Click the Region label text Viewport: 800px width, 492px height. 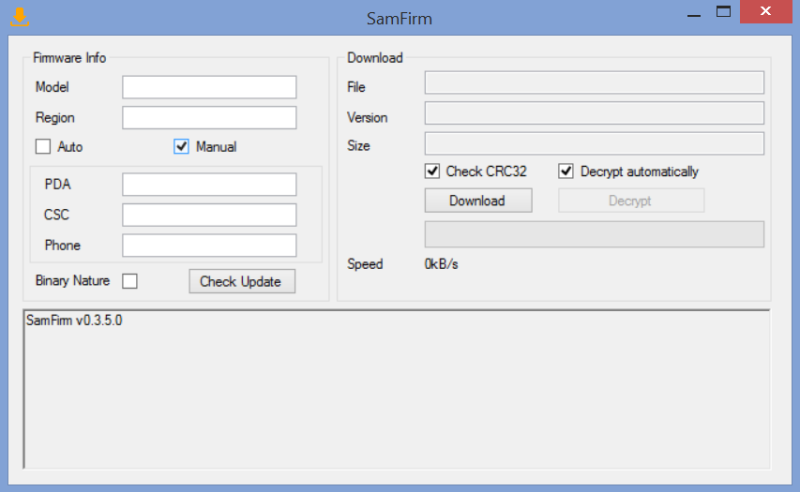click(x=55, y=118)
